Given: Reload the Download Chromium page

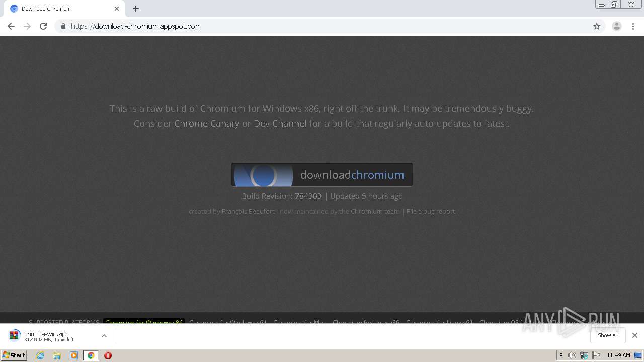Looking at the screenshot, I should coord(43,26).
